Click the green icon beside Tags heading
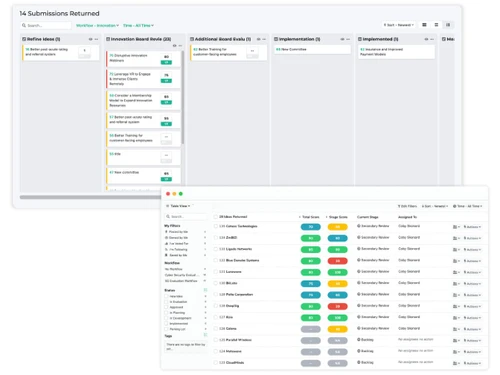Image resolution: width=500 pixels, height=375 pixels. tap(205, 335)
